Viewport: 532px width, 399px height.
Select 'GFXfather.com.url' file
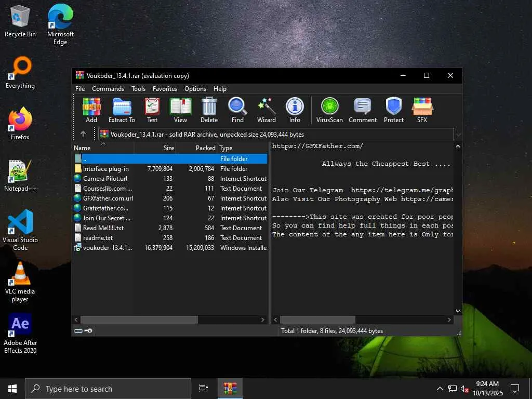tap(170, 198)
